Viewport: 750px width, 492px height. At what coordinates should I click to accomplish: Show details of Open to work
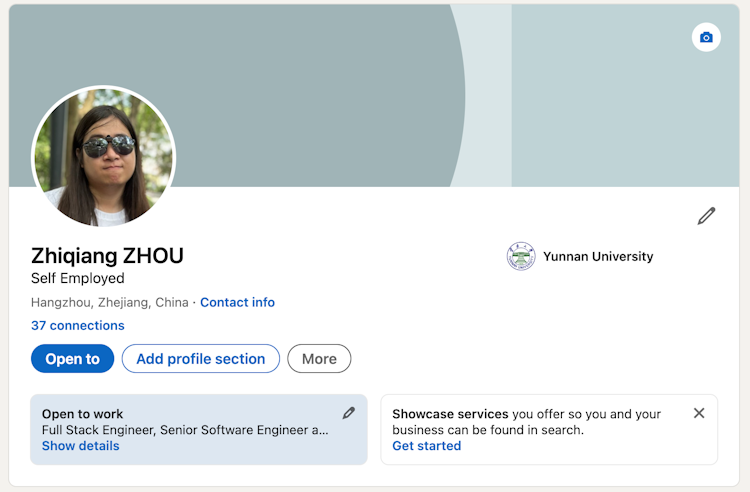tap(80, 446)
